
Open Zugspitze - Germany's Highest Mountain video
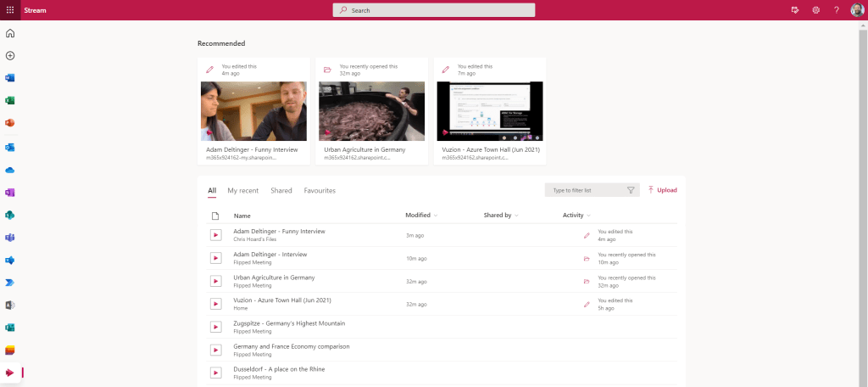click(x=287, y=323)
